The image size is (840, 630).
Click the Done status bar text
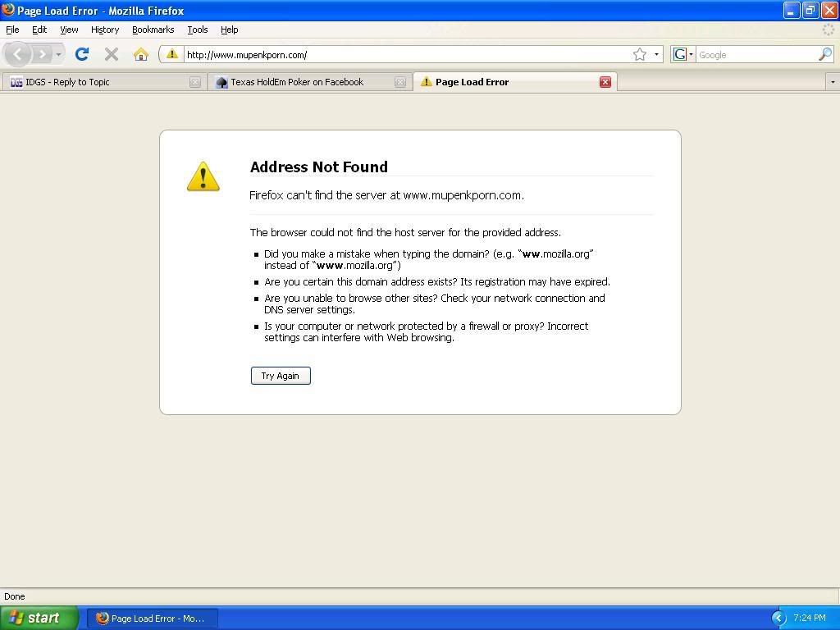click(15, 596)
